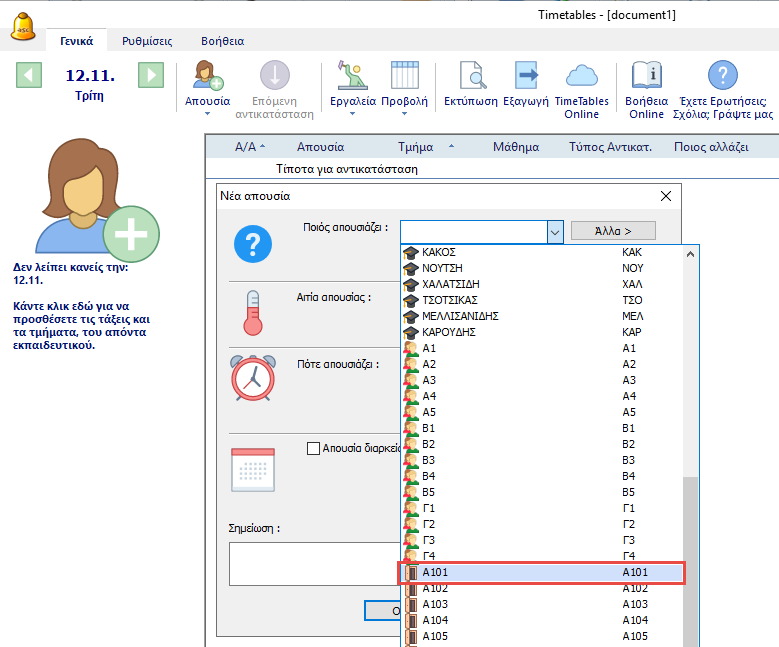Open Βοήθεια Online help book icon
The height and width of the screenshot is (647, 779).
coord(646,77)
